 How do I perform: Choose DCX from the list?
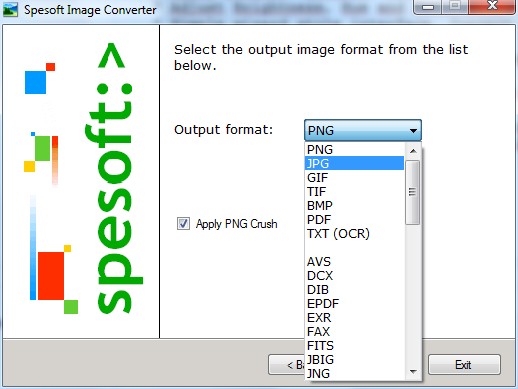tap(355, 275)
